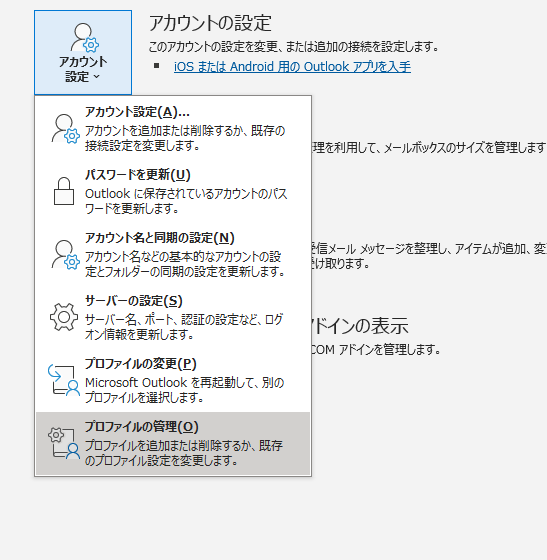This screenshot has width=547, height=560.
Task: Click description サーバー名、ポート、認証の設定 text
Action: tap(184, 327)
